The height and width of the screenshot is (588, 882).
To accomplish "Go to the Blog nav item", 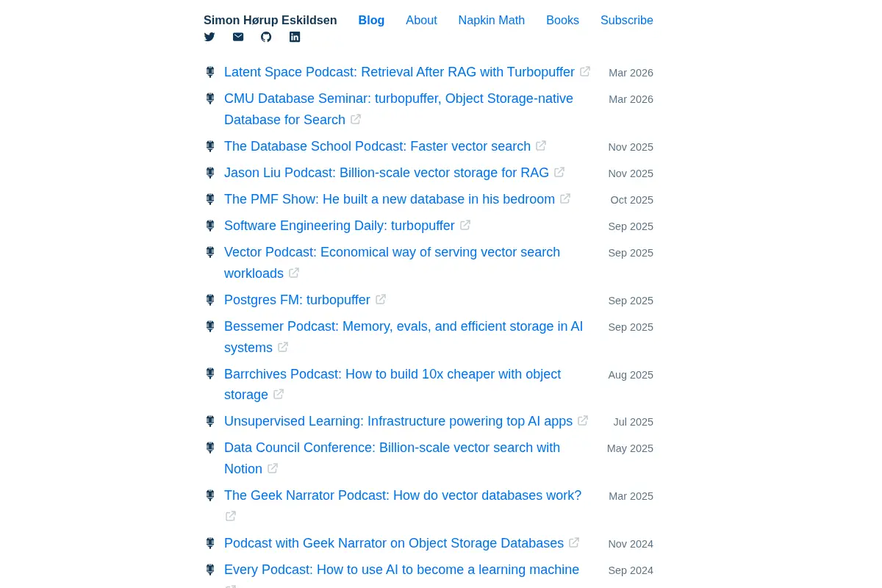I will pos(371,20).
